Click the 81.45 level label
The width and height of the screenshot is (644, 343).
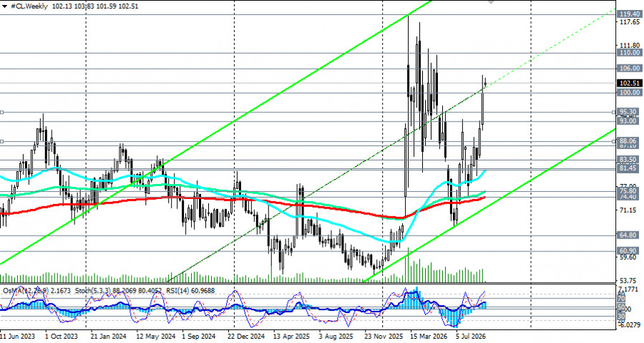pos(630,168)
